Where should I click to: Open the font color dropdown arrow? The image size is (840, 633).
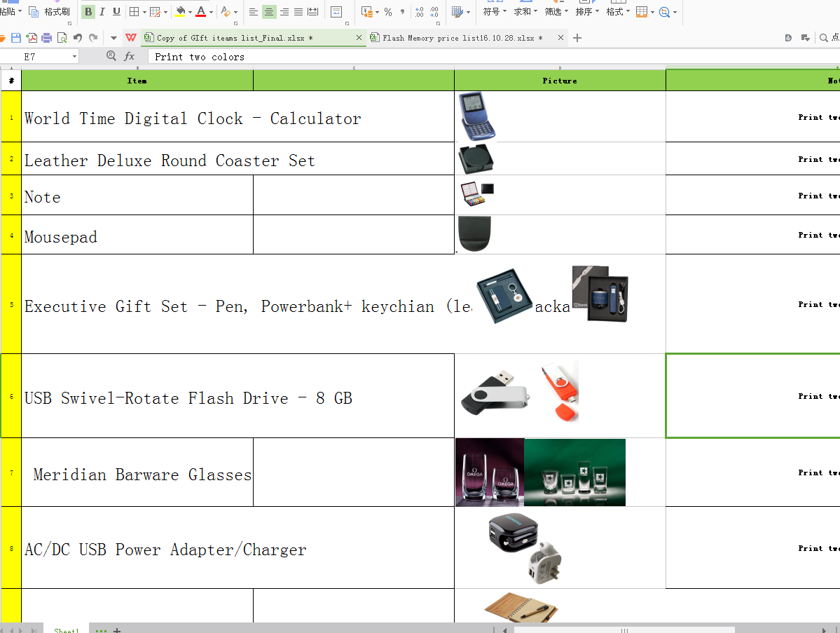coord(211,12)
